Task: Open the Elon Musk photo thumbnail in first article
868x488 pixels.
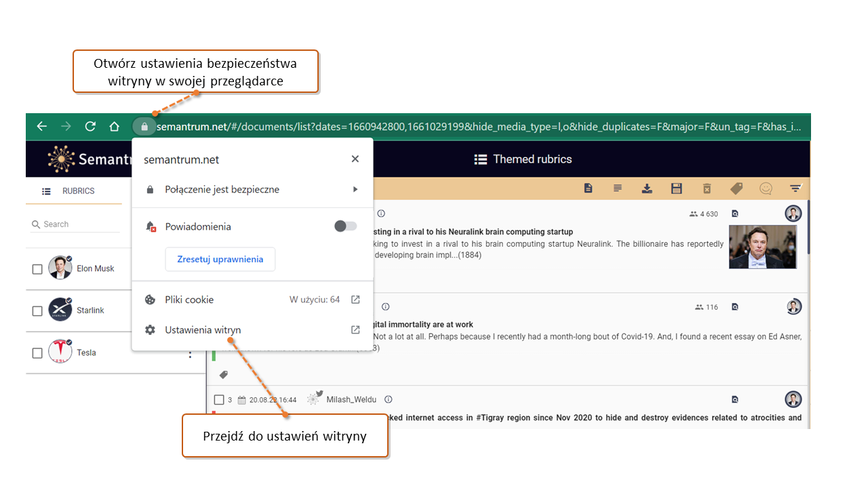Action: point(763,247)
